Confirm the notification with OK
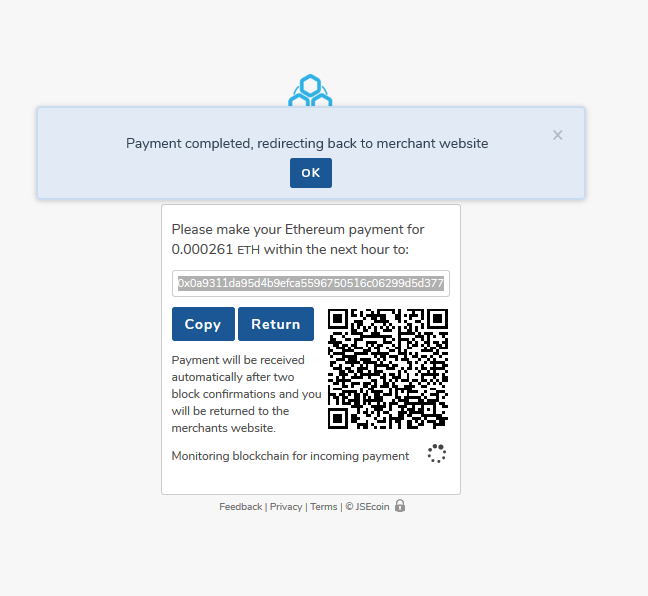The image size is (648, 596). click(x=311, y=173)
